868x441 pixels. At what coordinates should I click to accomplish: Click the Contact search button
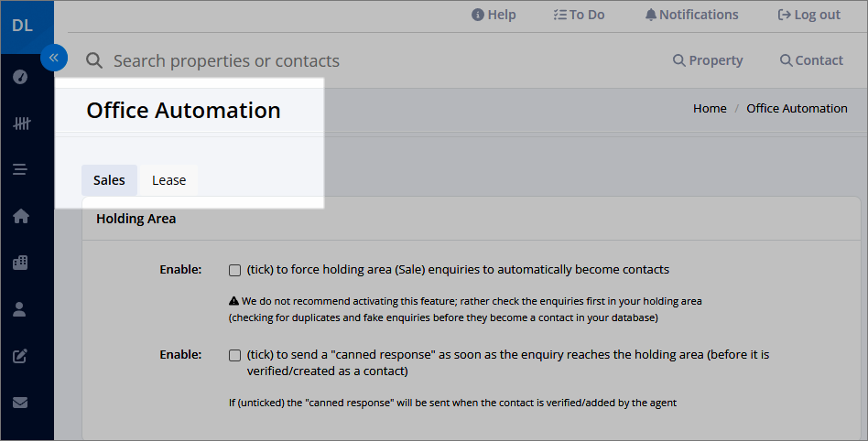(x=811, y=60)
